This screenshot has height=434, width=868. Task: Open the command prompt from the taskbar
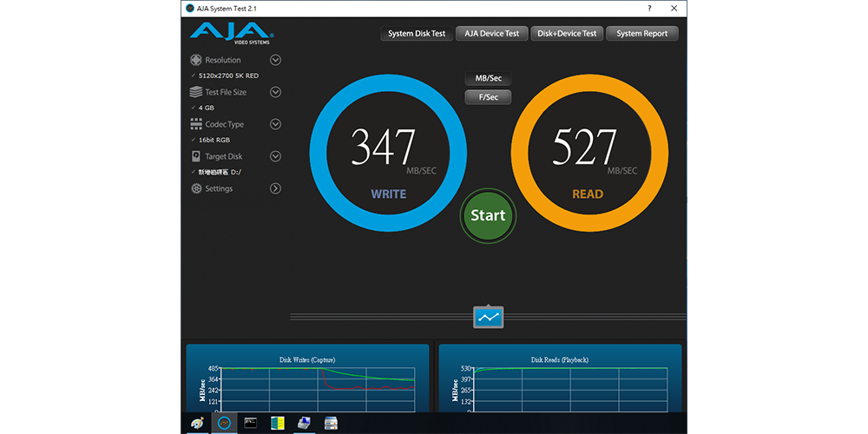[x=251, y=424]
